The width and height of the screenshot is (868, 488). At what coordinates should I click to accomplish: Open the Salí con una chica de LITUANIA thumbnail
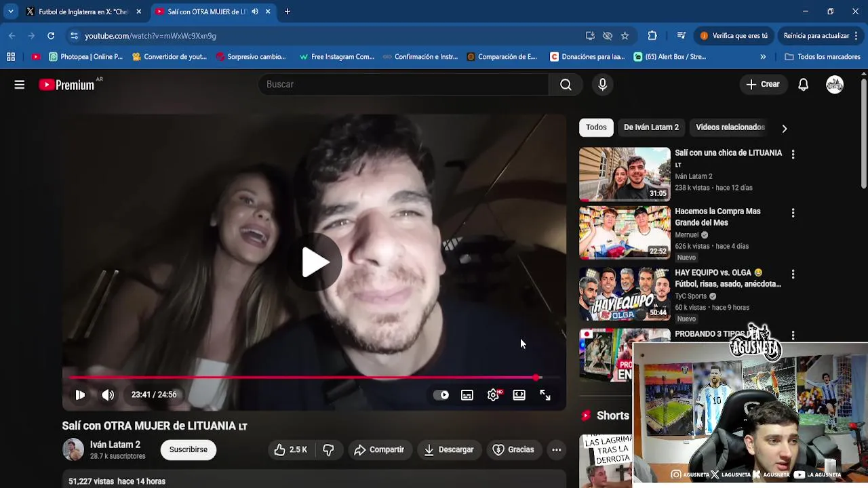(x=625, y=174)
